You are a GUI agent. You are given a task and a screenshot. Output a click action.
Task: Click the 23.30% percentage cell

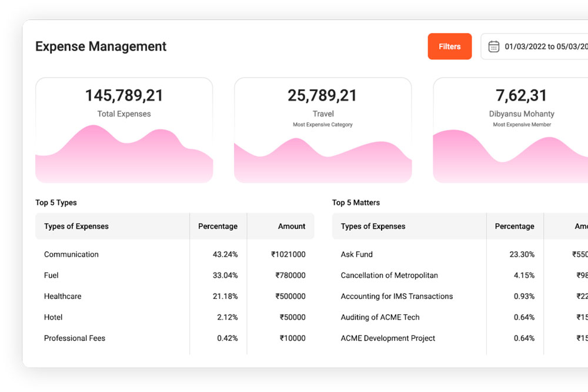(x=522, y=255)
